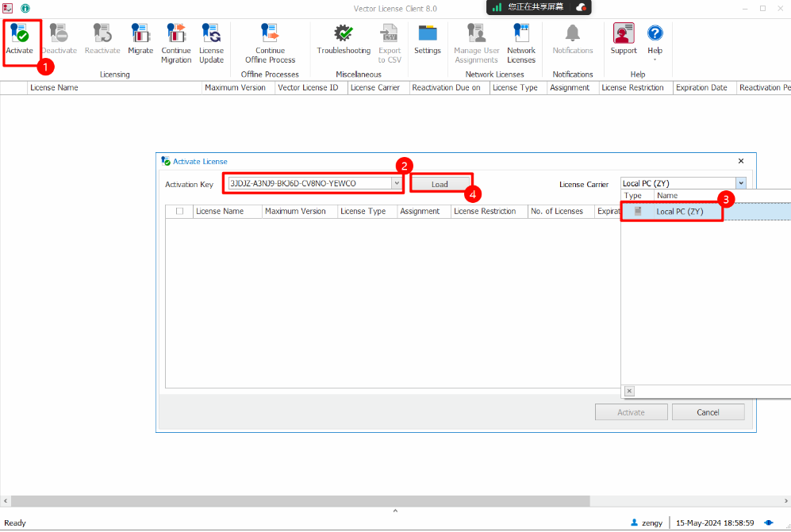Click the cloud icon in screen sharing bar

581,7
